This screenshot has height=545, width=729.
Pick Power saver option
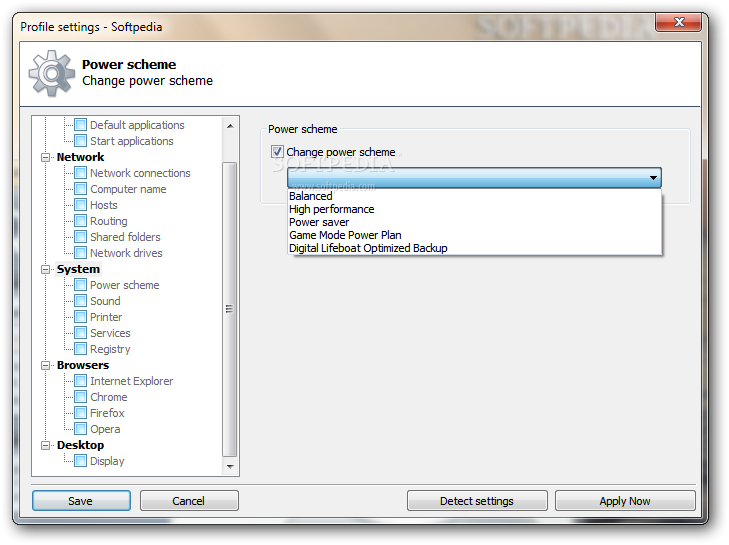click(x=475, y=222)
